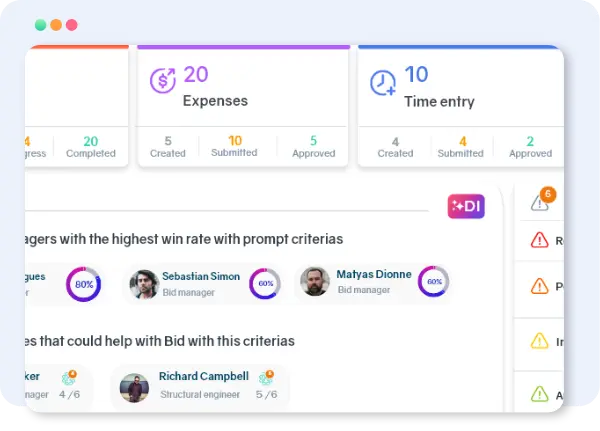Click the orange warning triangle icon
600x431 pixels.
coord(540,287)
